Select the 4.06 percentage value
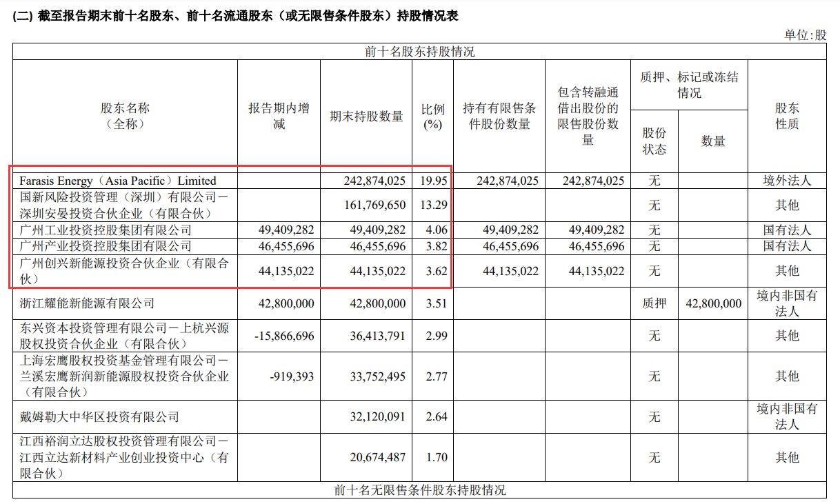The height and width of the screenshot is (504, 840). [436, 230]
